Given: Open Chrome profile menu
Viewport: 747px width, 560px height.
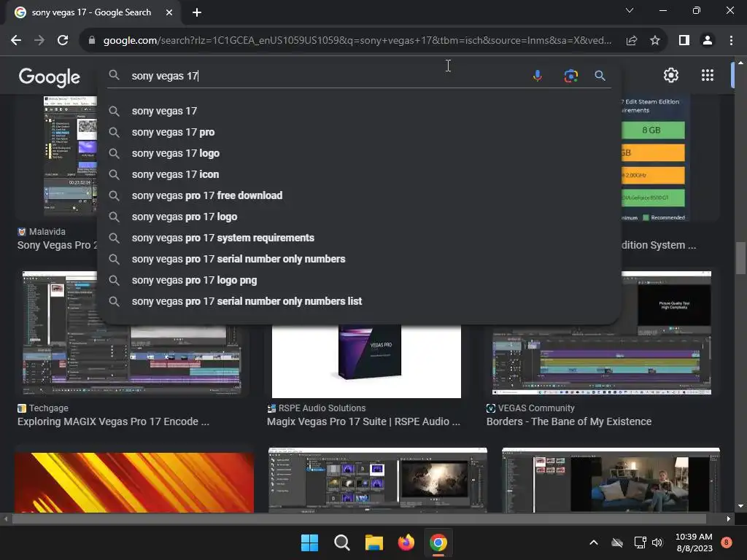Looking at the screenshot, I should [708, 41].
